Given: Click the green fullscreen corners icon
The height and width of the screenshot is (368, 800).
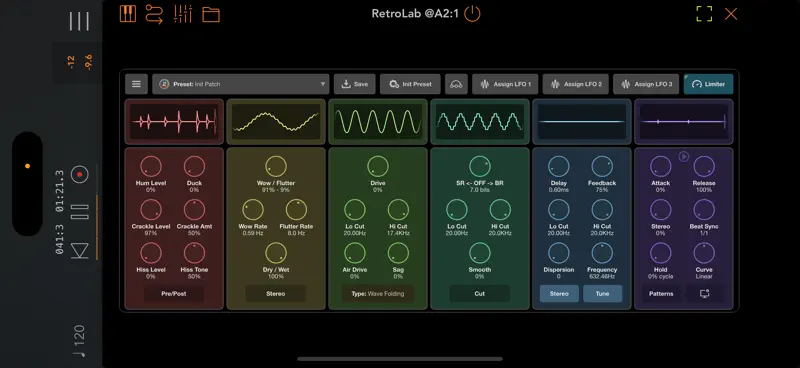Looking at the screenshot, I should (704, 14).
